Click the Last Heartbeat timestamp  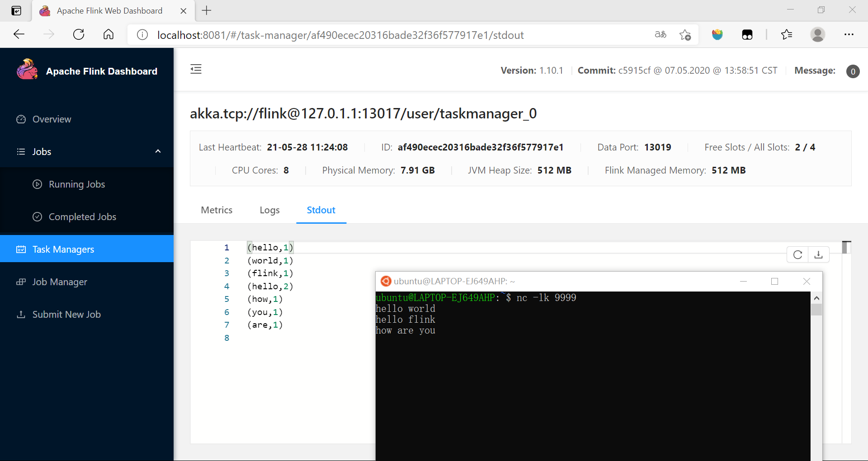click(307, 147)
